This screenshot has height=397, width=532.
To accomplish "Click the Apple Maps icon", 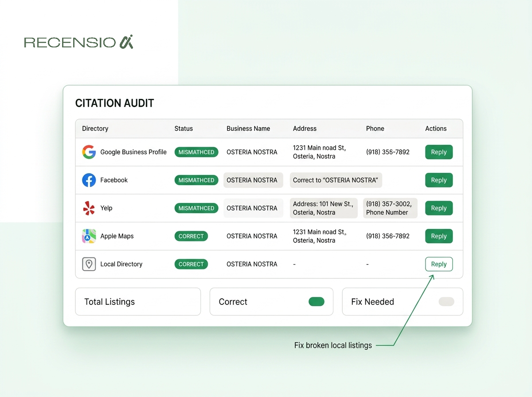I will tap(89, 236).
